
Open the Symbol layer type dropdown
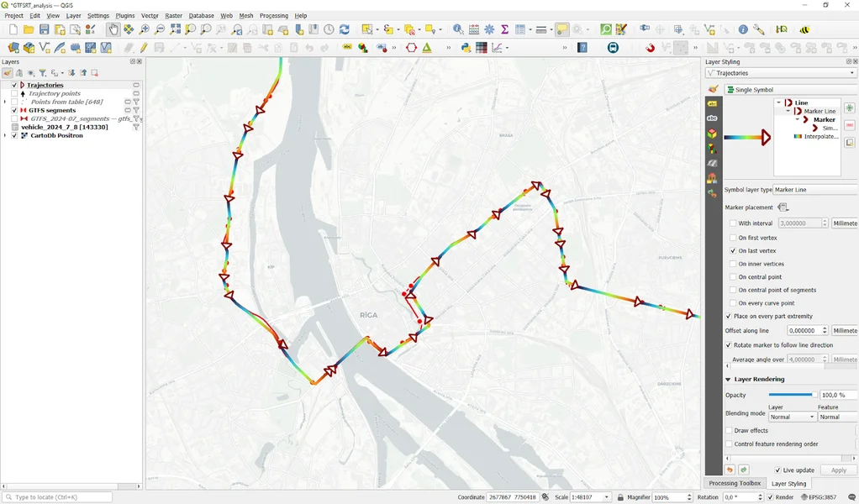tap(814, 190)
